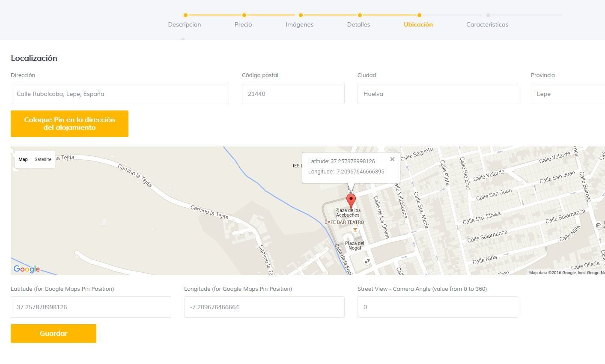This screenshot has width=605, height=364.
Task: Focus the Ciudad input field
Action: point(438,93)
